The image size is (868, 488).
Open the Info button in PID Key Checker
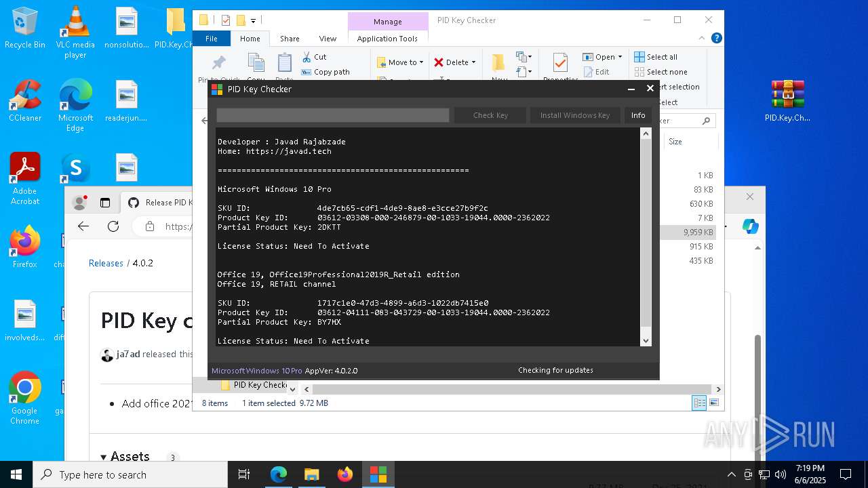click(638, 115)
